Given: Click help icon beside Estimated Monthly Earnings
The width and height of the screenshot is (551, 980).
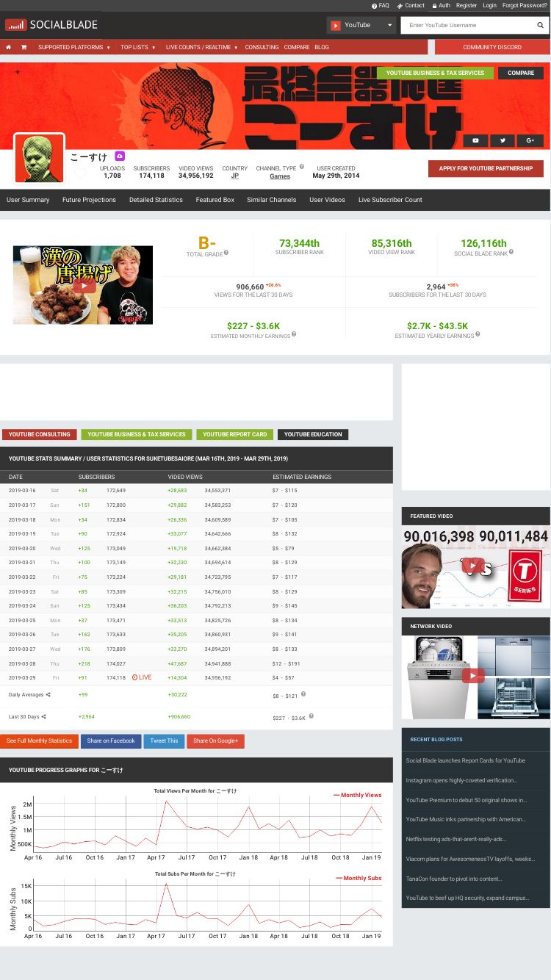Looking at the screenshot, I should [294, 334].
